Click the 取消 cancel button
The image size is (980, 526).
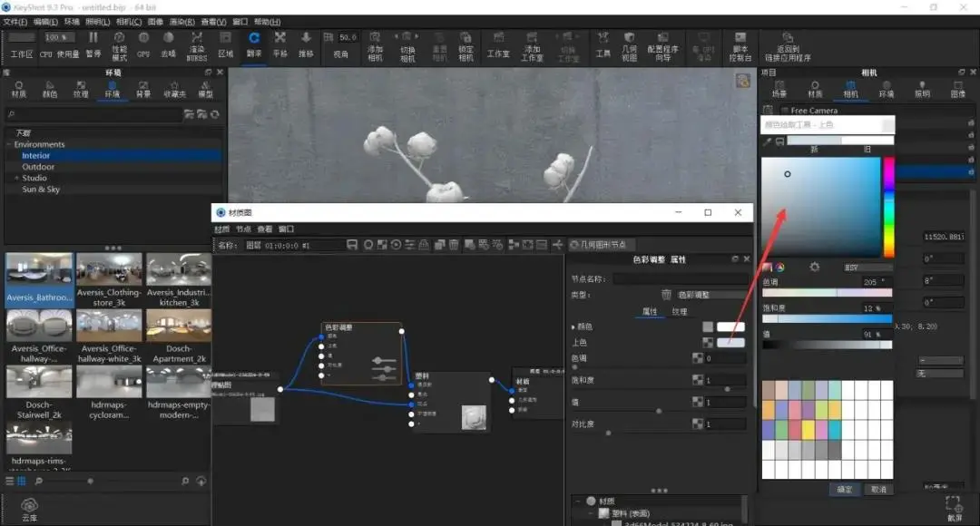click(878, 489)
